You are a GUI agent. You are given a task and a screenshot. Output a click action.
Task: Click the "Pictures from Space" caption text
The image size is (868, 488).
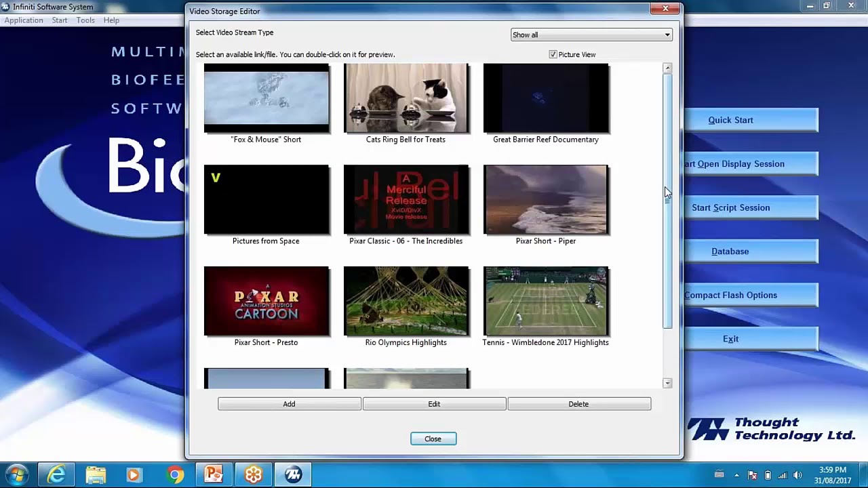pos(266,241)
